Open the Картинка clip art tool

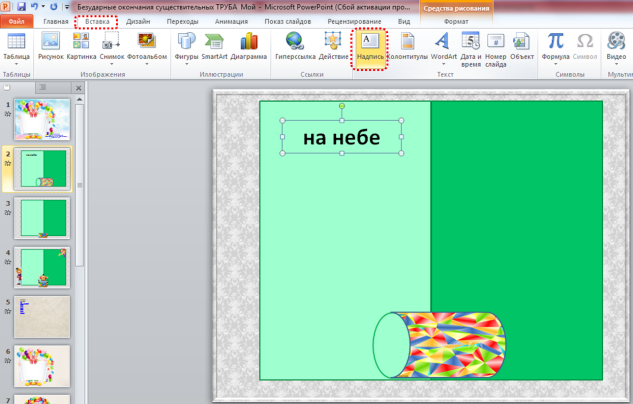click(81, 46)
